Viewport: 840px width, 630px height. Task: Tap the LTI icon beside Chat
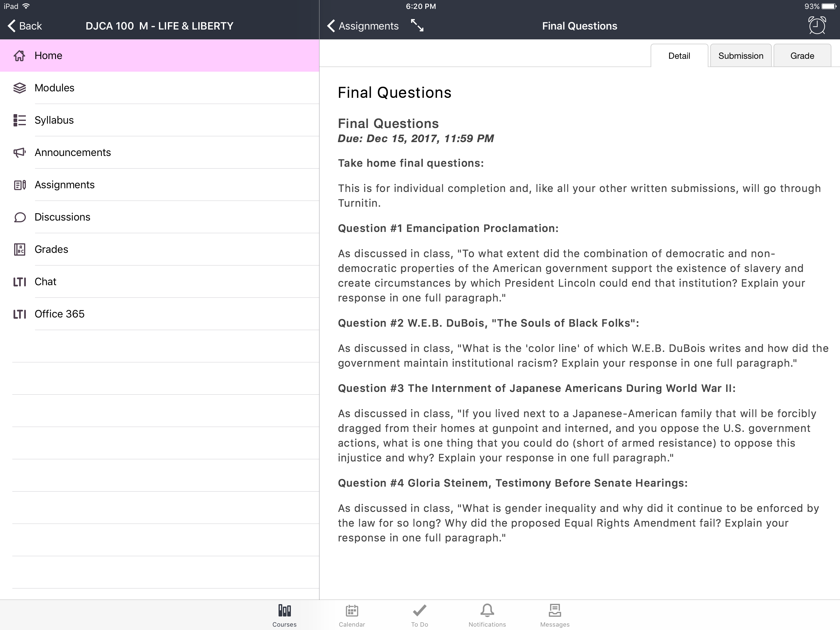tap(19, 281)
